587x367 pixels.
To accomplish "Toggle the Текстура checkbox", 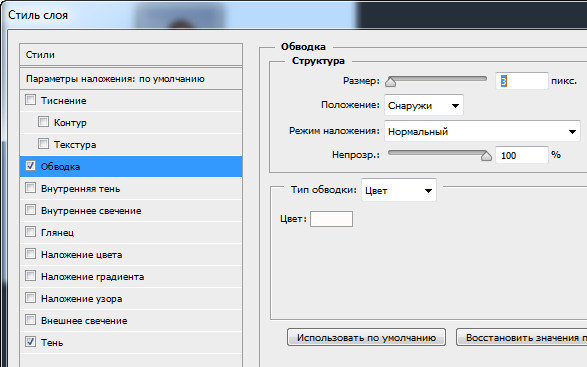I will point(43,144).
